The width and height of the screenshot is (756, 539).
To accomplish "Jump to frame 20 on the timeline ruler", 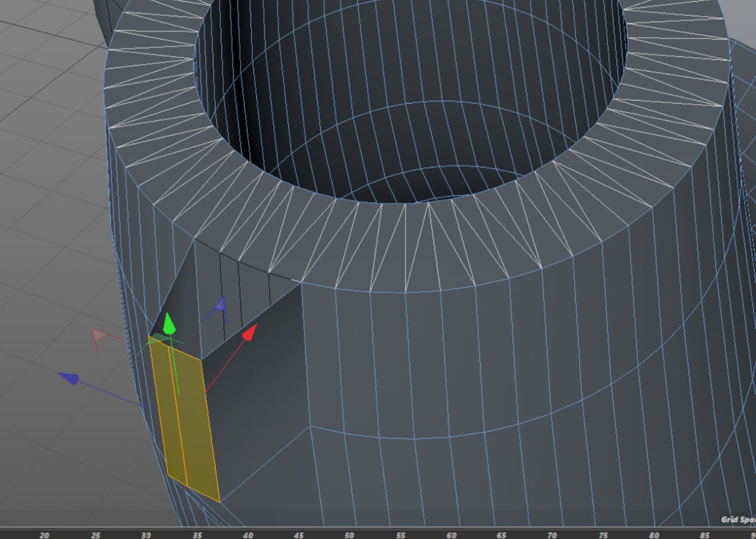I will 44,535.
